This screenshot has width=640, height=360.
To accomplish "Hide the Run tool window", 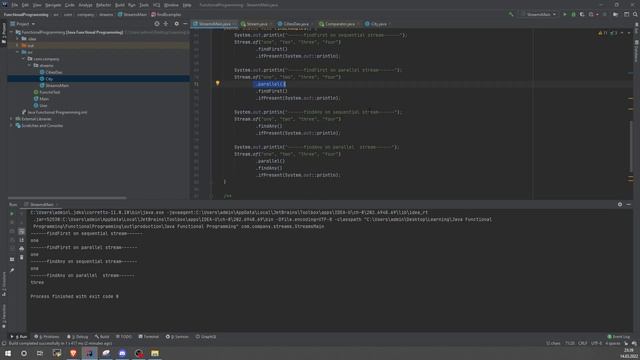I will click(x=629, y=204).
